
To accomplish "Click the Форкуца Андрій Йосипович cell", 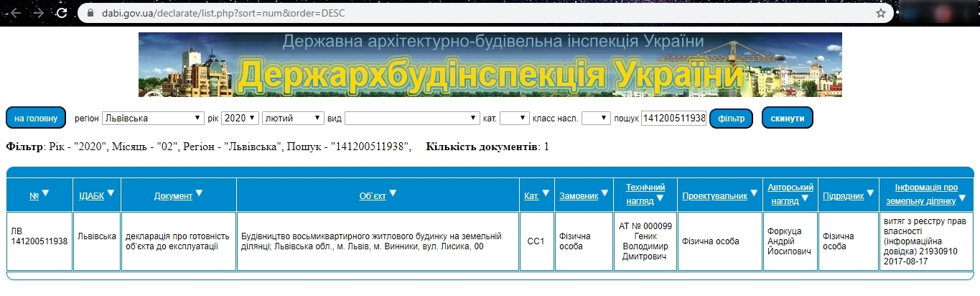I will tap(790, 241).
